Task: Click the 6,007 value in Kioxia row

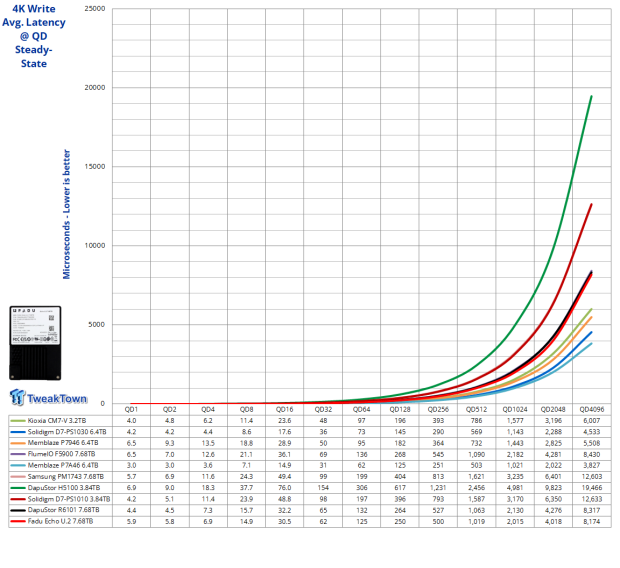Action: (592, 420)
